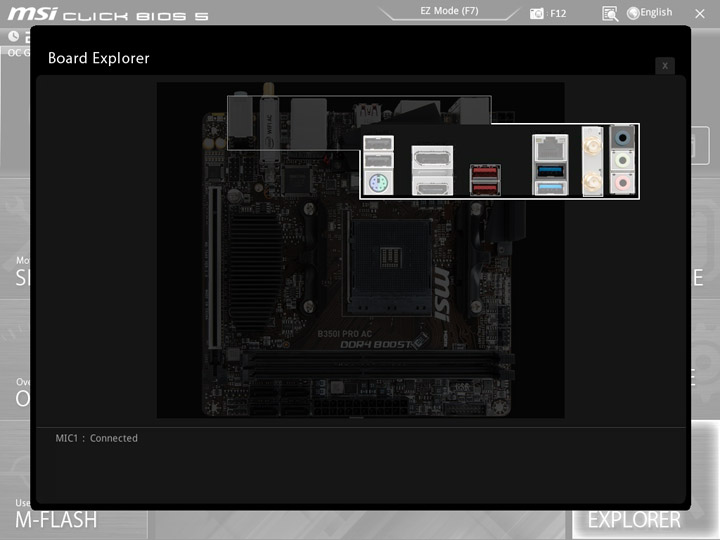Select the green line-out audio jack
This screenshot has height=540, width=720.
623,160
